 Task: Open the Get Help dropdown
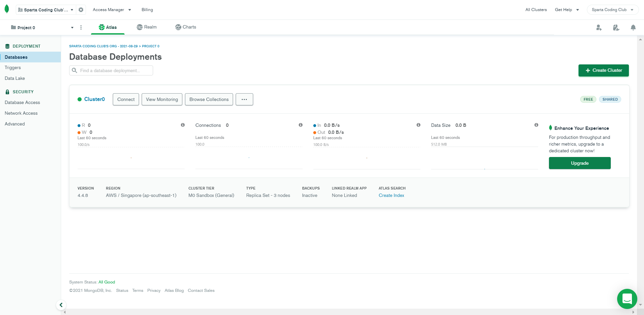tap(567, 10)
